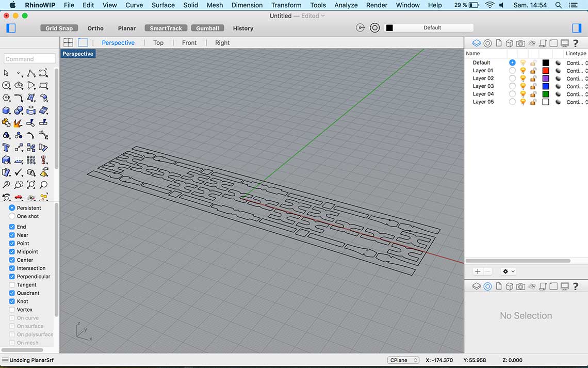The width and height of the screenshot is (588, 368).
Task: Hide Layer 03 with its lightbulb
Action: tap(522, 86)
